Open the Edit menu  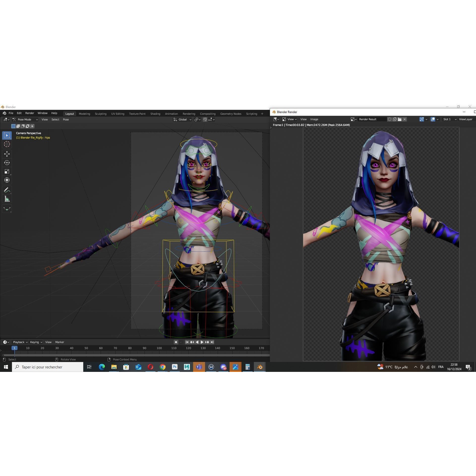pos(19,113)
